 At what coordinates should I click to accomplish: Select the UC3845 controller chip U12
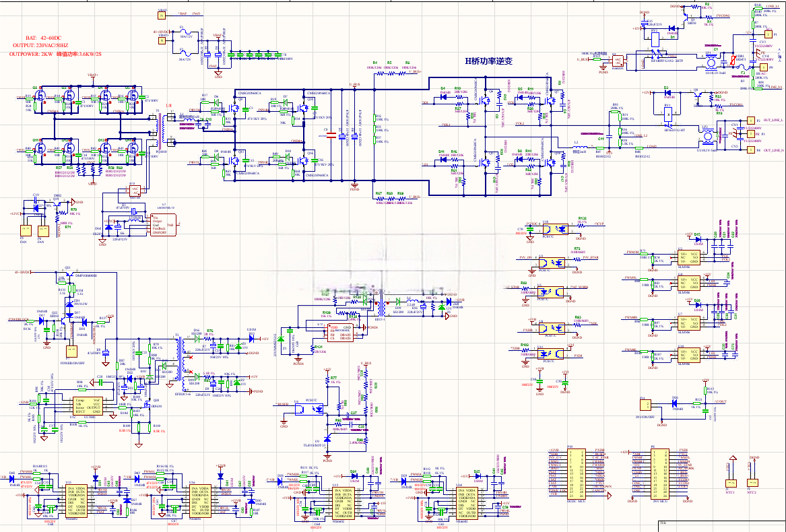(x=88, y=406)
